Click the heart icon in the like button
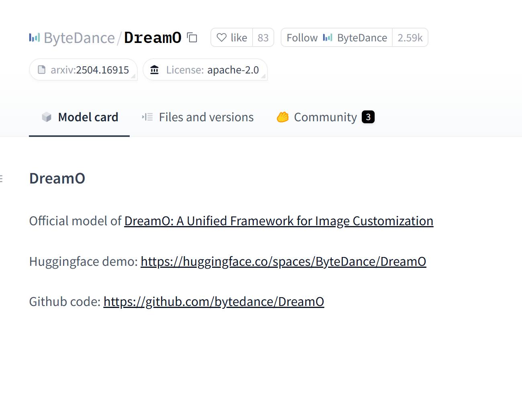Viewport: 522px width, 420px height. point(222,37)
